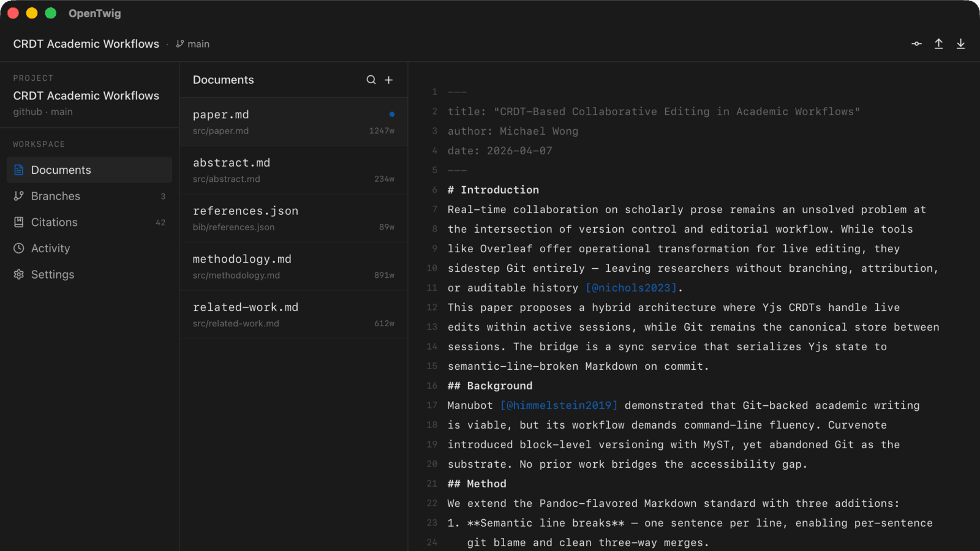Screen dimensions: 980x551
Task: Click the '## Method' heading line
Action: click(x=477, y=484)
